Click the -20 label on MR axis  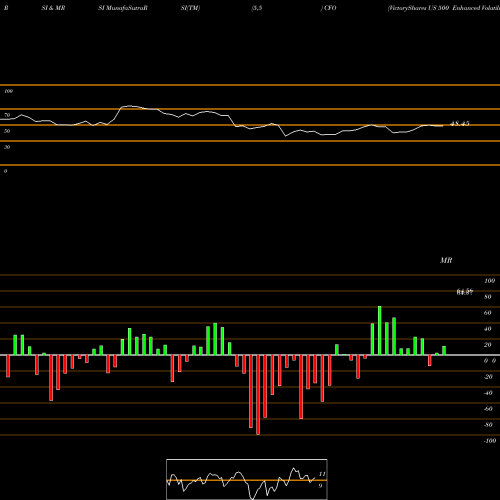(488, 377)
